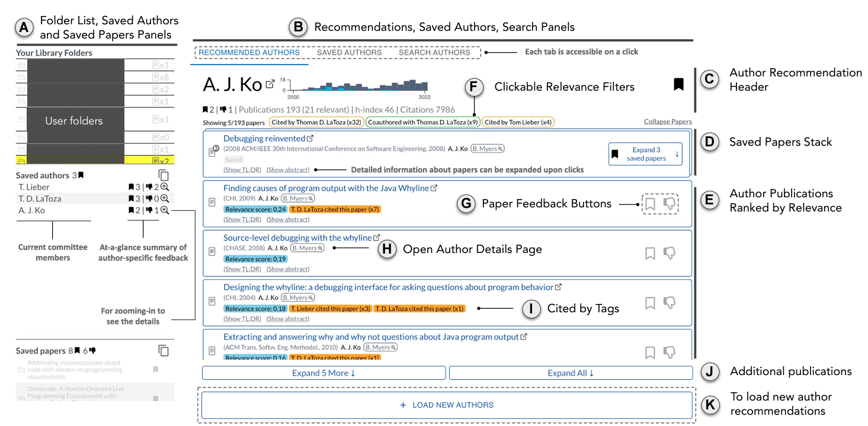Show TL;DR for the Java Whyline paper

tap(242, 219)
